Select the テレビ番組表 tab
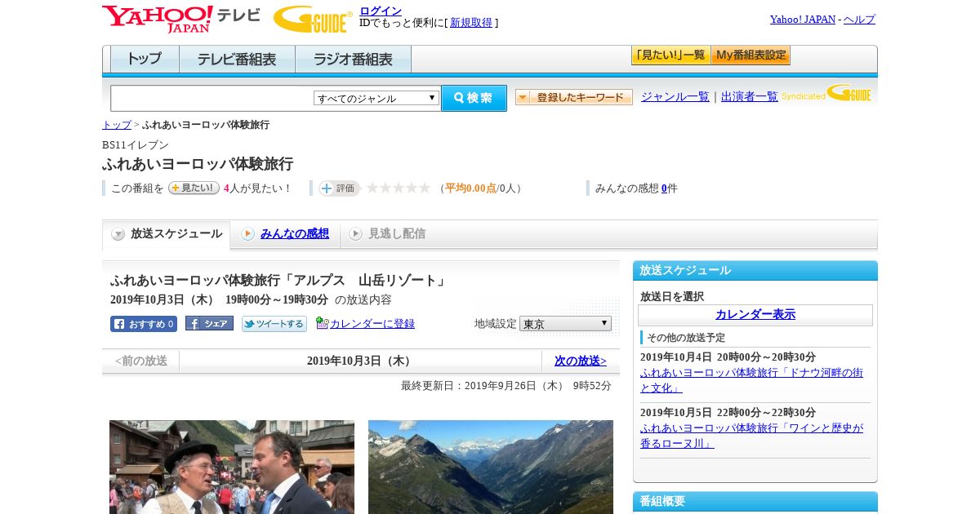The height and width of the screenshot is (514, 980). click(237, 60)
